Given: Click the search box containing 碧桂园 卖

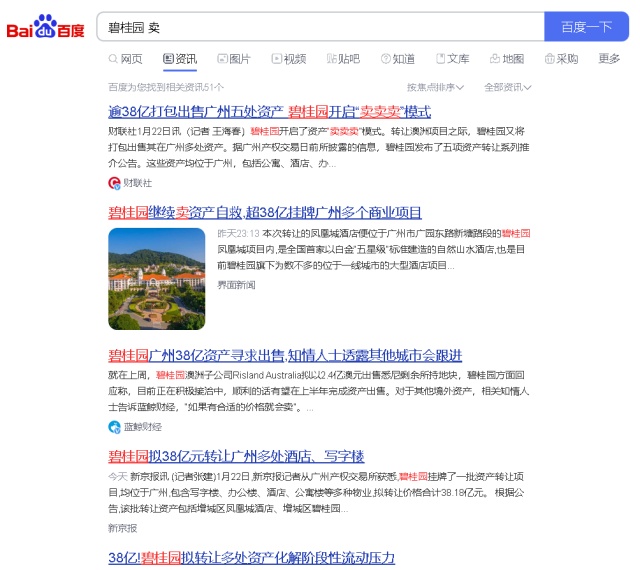Looking at the screenshot, I should point(320,27).
